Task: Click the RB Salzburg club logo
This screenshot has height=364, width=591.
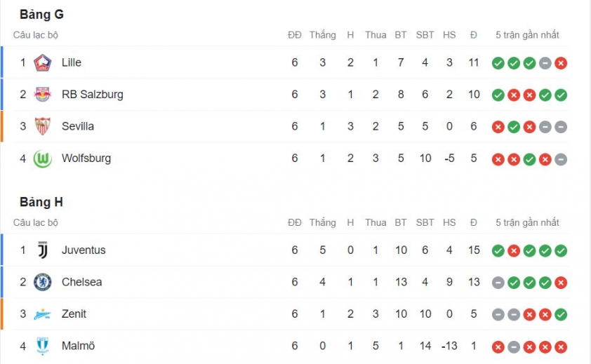Action: (43, 94)
